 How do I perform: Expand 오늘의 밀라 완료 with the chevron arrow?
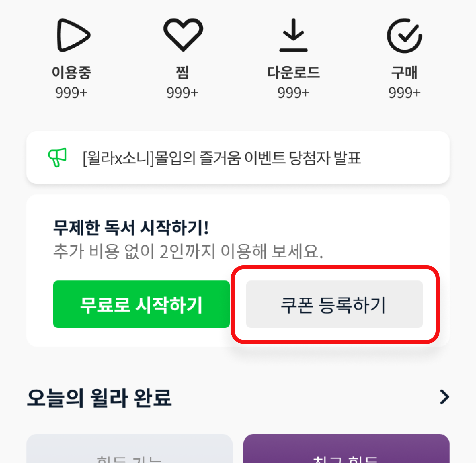444,397
